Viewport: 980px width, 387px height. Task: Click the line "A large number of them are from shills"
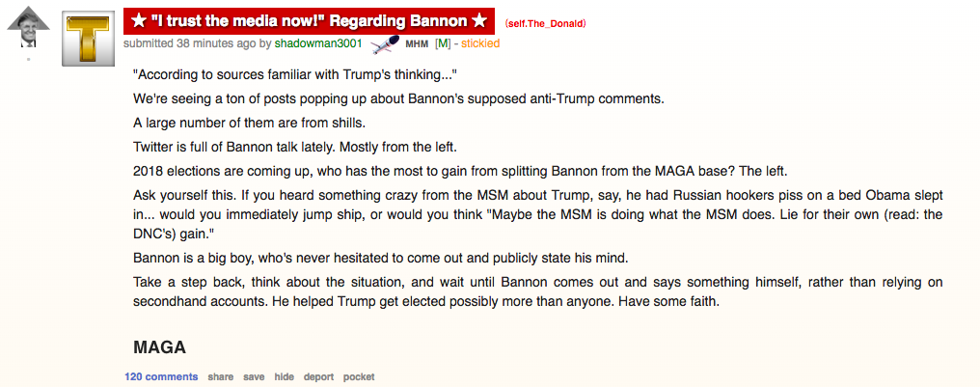(x=250, y=123)
